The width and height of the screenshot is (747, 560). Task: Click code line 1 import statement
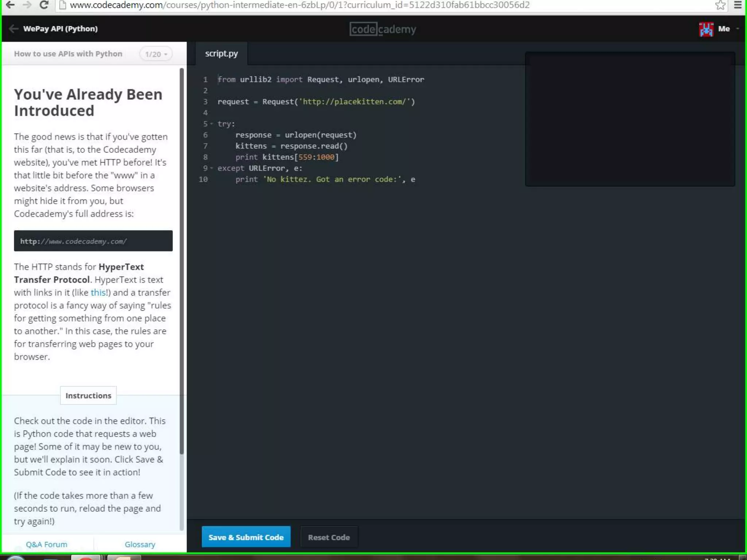coord(321,79)
